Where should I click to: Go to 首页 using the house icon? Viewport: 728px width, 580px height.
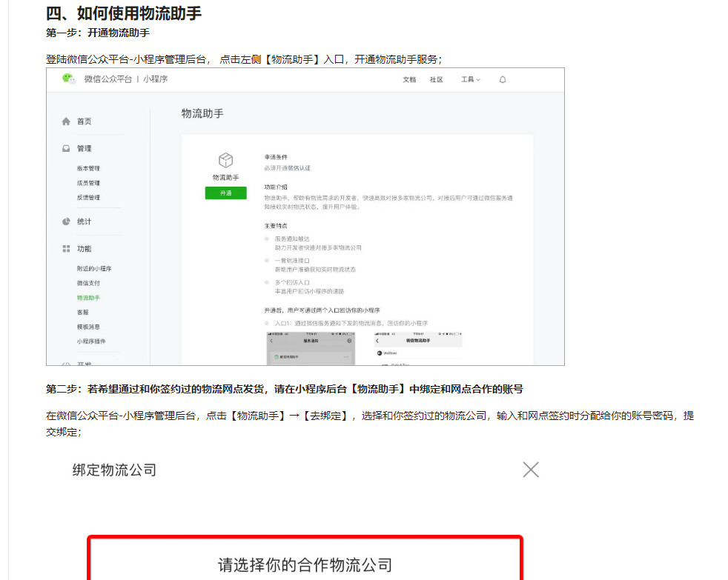(66, 121)
